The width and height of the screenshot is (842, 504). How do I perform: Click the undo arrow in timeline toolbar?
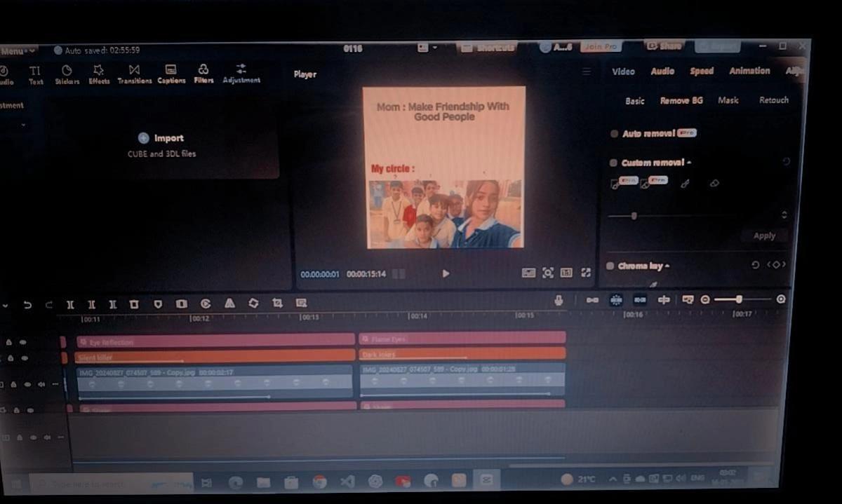coord(27,305)
